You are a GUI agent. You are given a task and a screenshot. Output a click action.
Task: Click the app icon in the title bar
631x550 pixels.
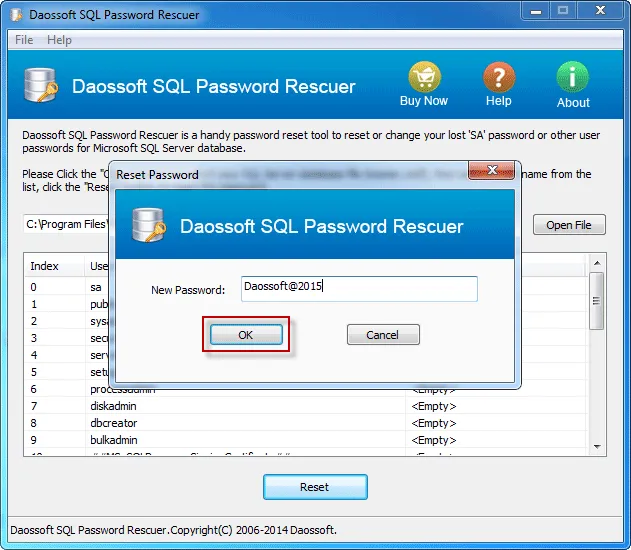(x=16, y=14)
